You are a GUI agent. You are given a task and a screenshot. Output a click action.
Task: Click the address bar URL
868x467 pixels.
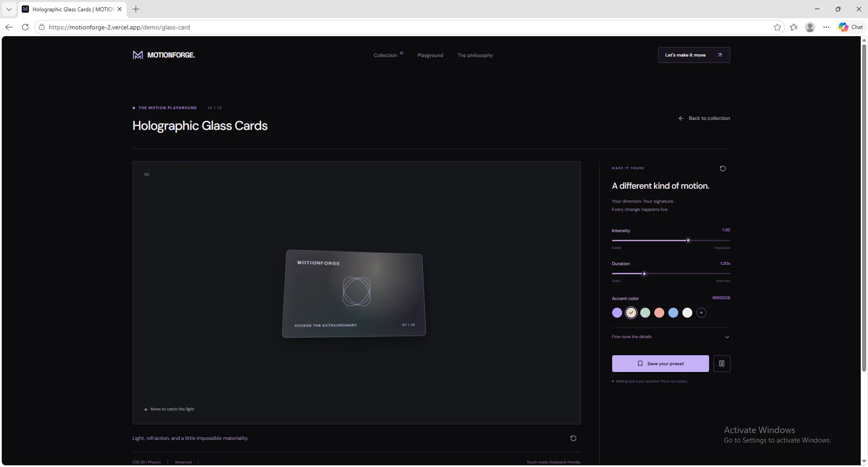(120, 27)
